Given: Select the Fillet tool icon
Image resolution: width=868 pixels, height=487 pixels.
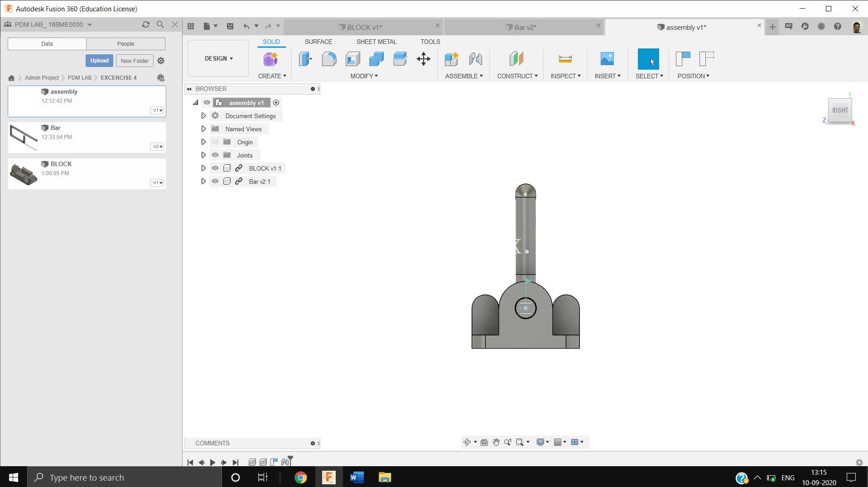Looking at the screenshot, I should (329, 59).
